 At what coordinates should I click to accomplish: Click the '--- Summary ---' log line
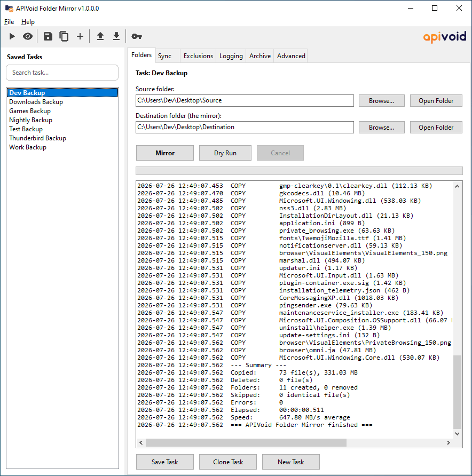[x=211, y=365]
